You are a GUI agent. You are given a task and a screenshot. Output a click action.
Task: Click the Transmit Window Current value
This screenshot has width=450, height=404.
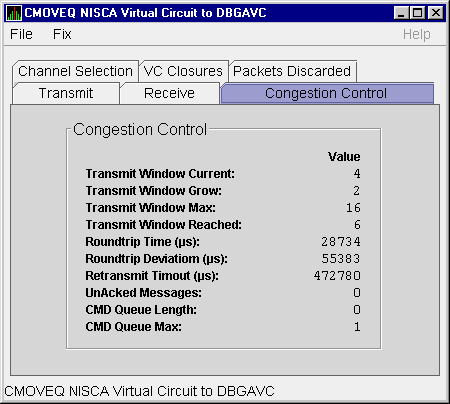tap(357, 174)
